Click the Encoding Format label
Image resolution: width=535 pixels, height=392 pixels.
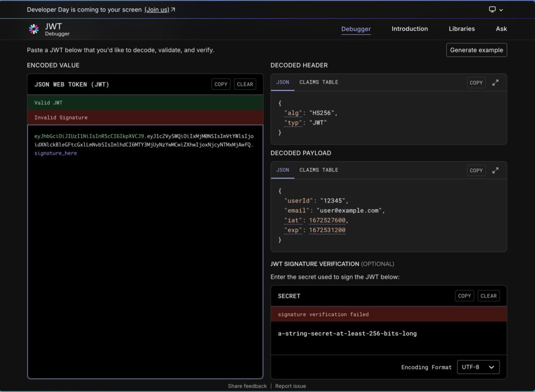426,367
